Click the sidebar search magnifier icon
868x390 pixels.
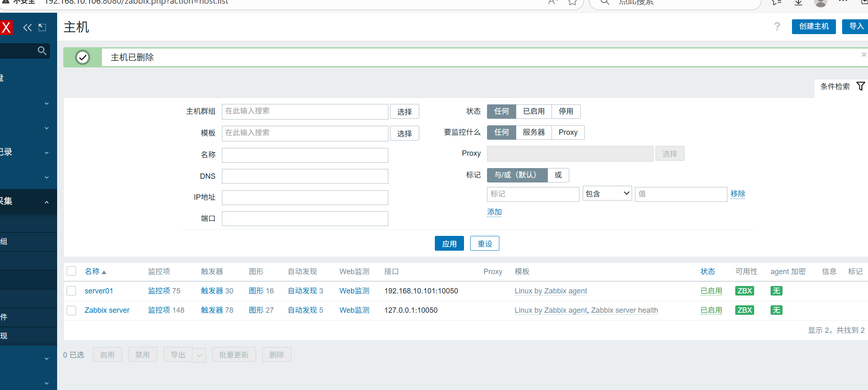(x=42, y=51)
